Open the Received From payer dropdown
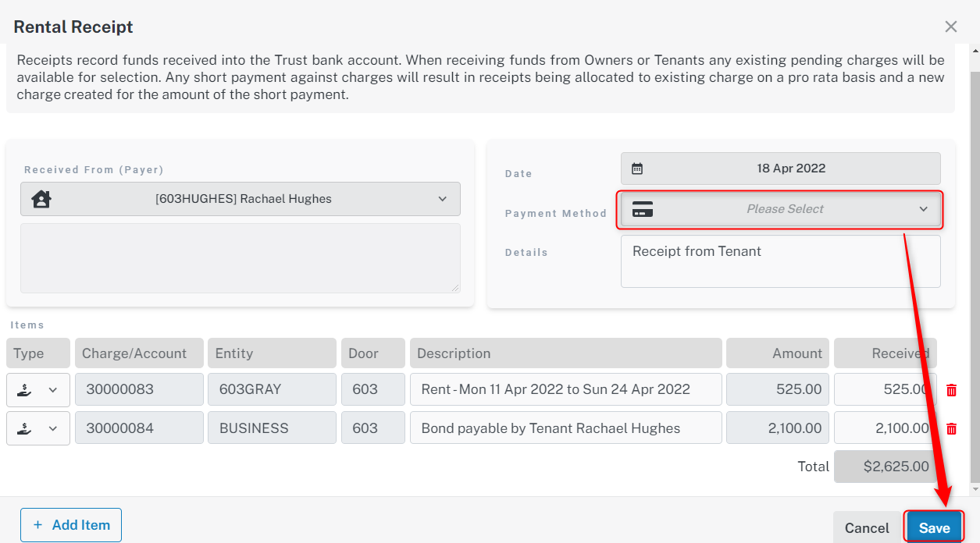 pos(241,199)
